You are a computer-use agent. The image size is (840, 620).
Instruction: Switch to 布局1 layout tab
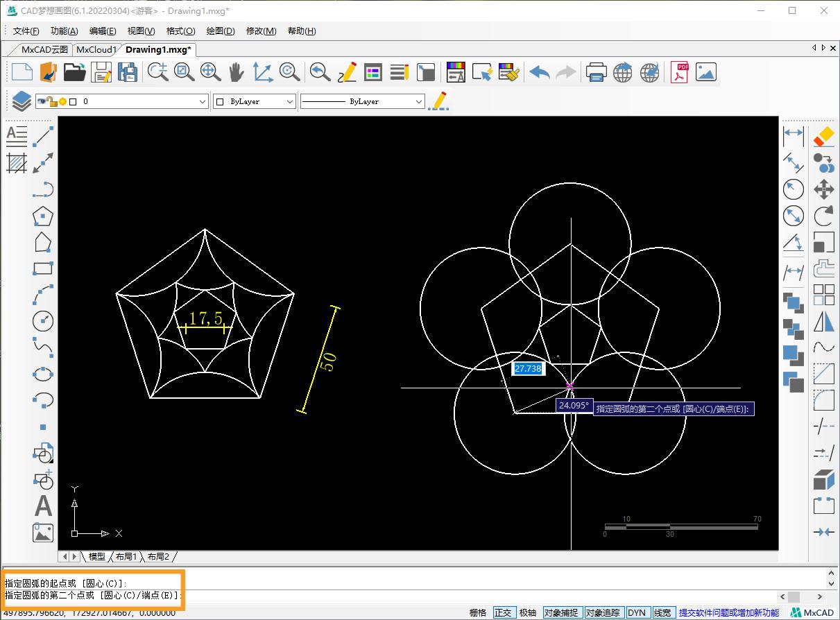tap(126, 556)
